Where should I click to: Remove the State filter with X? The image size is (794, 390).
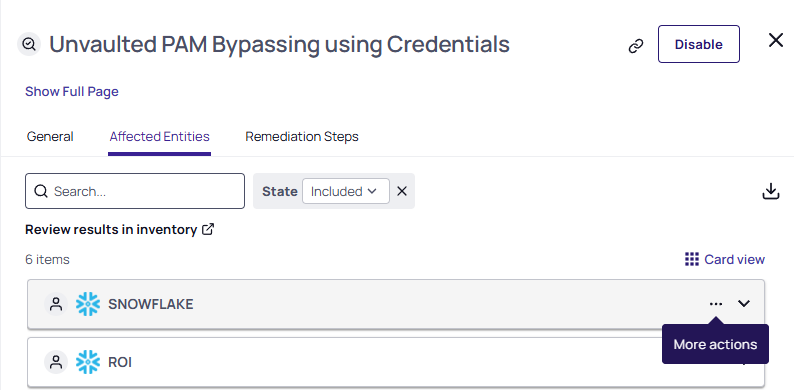pos(402,191)
